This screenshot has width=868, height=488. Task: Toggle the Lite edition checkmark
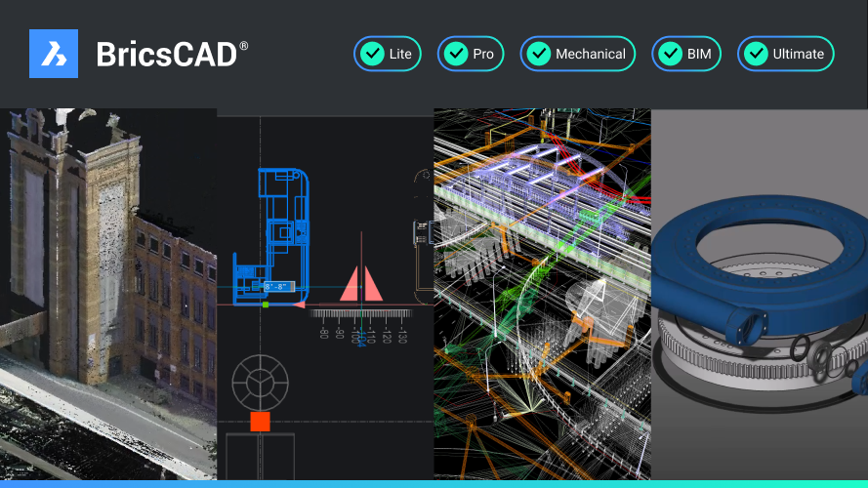click(371, 54)
